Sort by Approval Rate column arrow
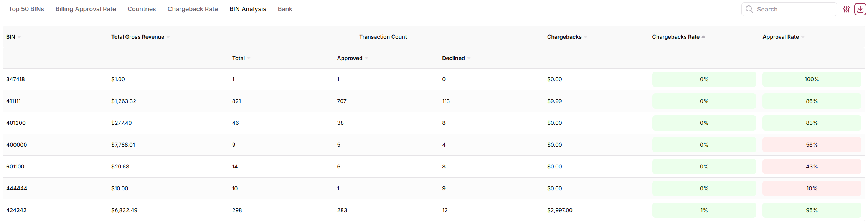Screen dimensions: 868x224 (x=803, y=37)
